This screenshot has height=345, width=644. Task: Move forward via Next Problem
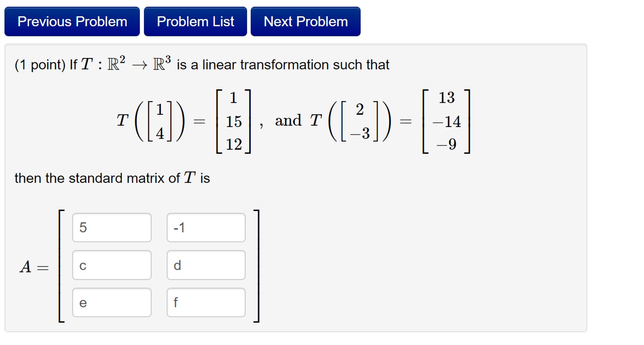click(305, 21)
